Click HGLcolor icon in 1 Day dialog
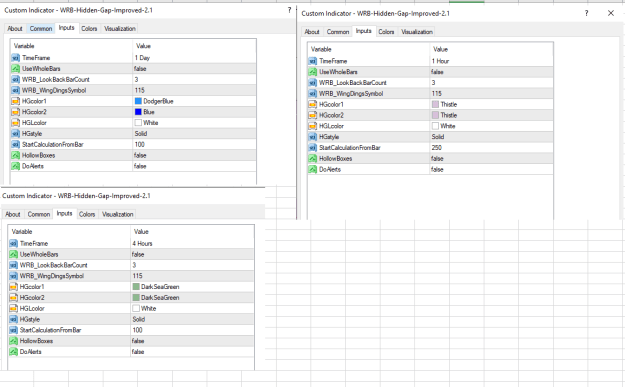This screenshot has height=387, width=625. tap(16, 123)
